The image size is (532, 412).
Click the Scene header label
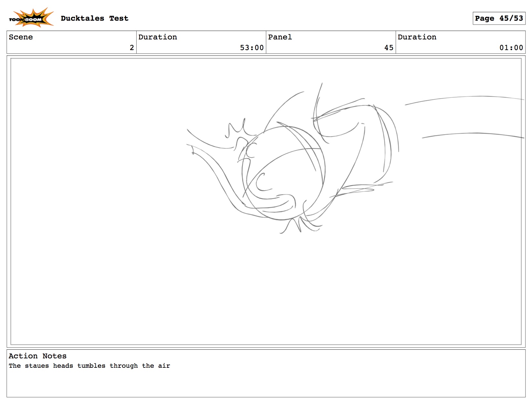point(21,37)
